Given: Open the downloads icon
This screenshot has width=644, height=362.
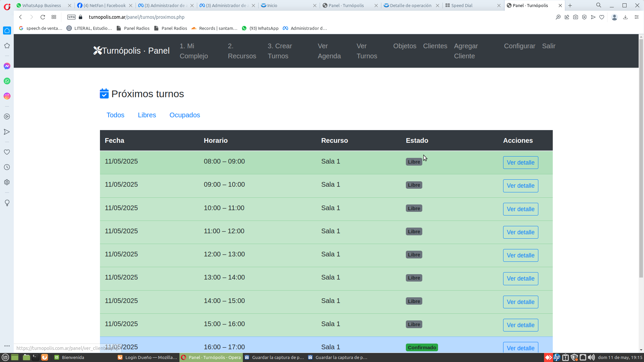Looking at the screenshot, I should (625, 17).
